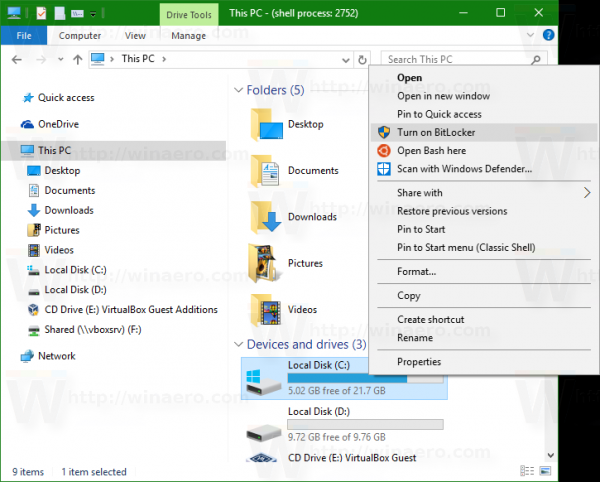Click the search magnifier icon
The height and width of the screenshot is (482, 600).
[x=536, y=59]
